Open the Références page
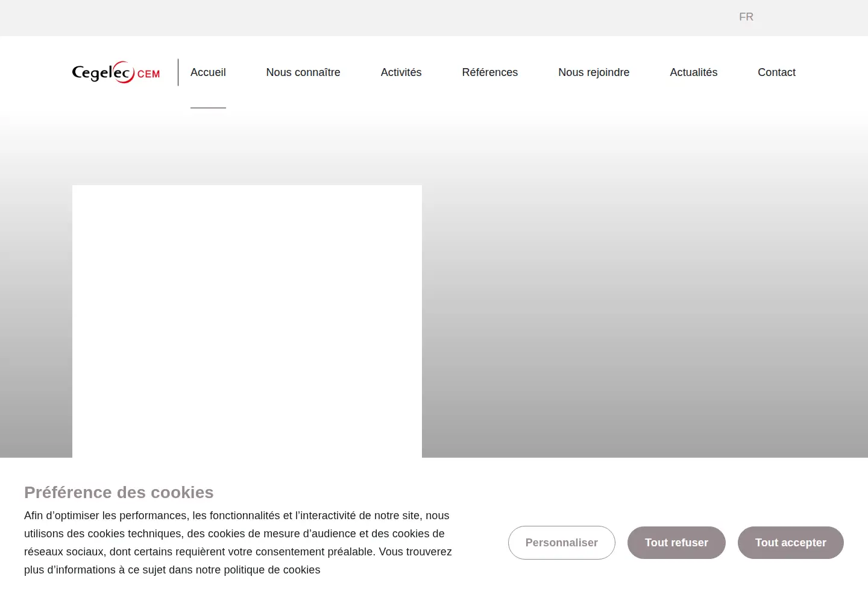The image size is (868, 603). tap(490, 72)
